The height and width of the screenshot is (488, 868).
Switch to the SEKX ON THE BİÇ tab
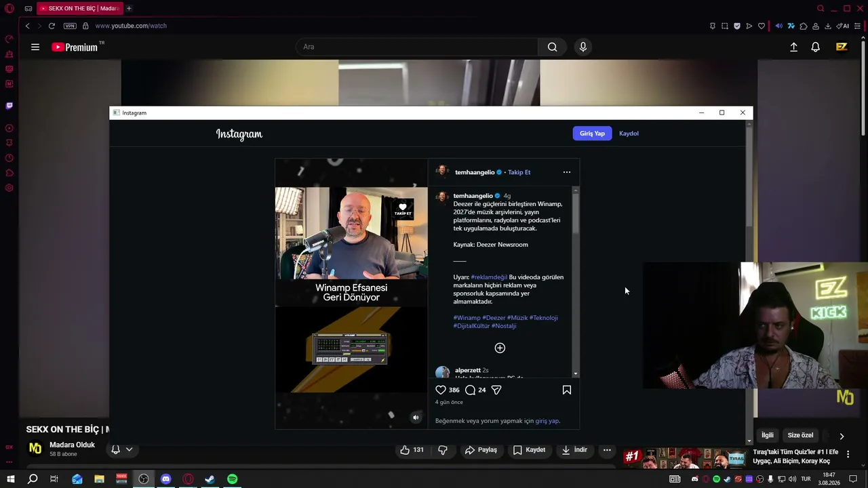(79, 9)
